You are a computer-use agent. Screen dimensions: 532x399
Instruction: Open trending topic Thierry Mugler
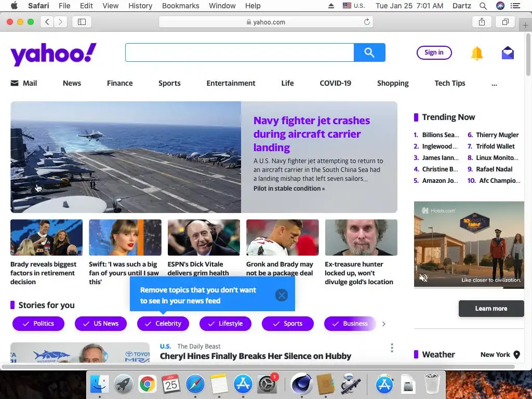(x=497, y=135)
